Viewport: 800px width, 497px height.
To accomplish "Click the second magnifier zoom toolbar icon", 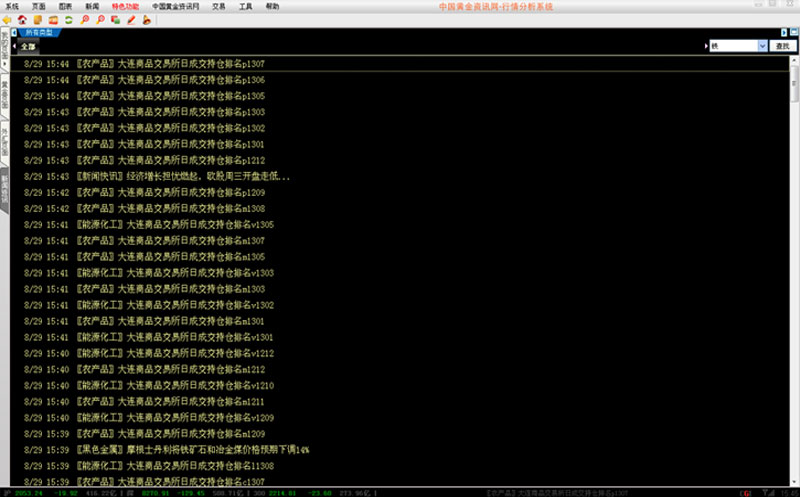I will 101,19.
